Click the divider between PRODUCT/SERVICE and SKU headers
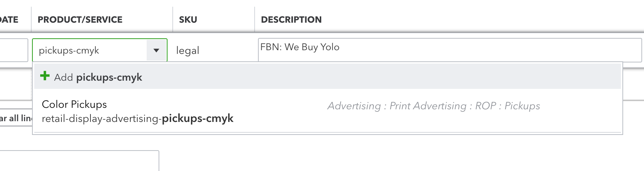The width and height of the screenshot is (644, 171). coord(173,19)
